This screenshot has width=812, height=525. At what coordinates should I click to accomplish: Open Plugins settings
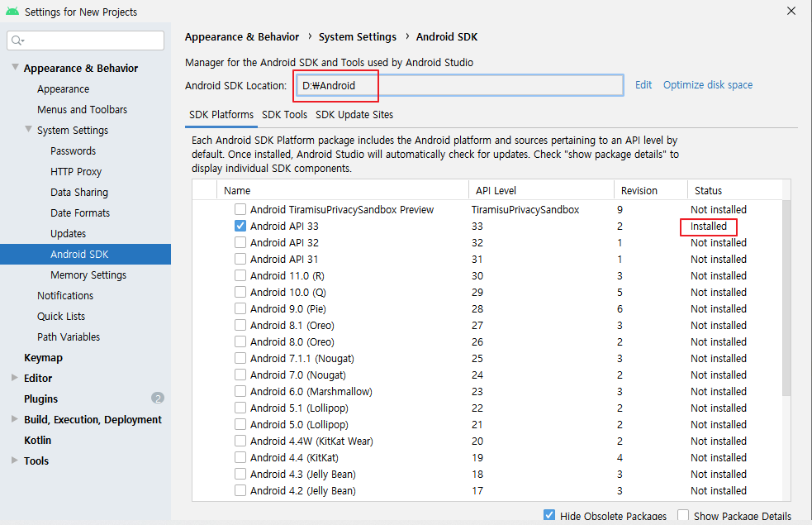[41, 399]
